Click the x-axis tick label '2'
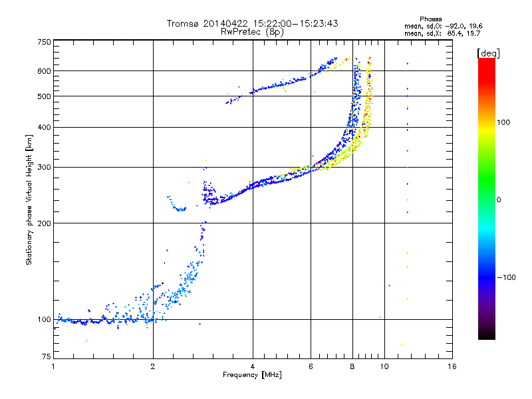The width and height of the screenshot is (532, 399). tap(153, 366)
